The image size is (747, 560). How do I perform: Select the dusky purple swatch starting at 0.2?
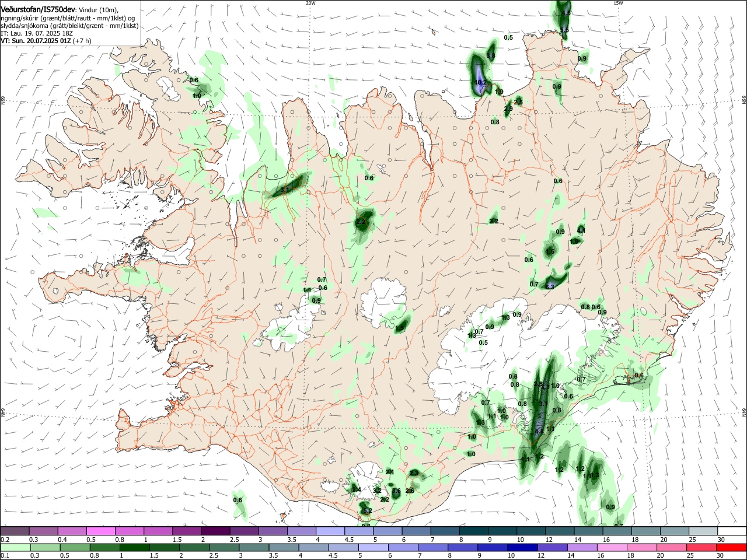coord(15,531)
